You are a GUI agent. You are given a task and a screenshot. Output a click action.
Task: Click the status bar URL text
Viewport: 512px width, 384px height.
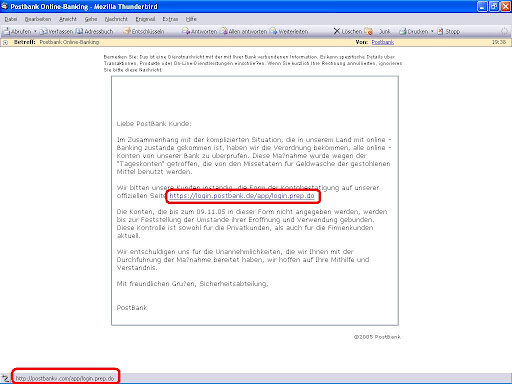(65, 379)
